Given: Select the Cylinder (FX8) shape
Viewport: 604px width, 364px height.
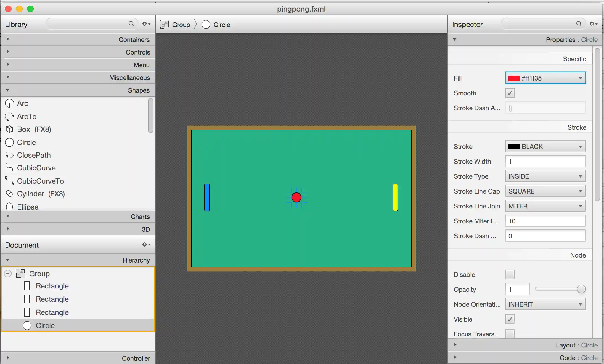Looking at the screenshot, I should tap(41, 194).
